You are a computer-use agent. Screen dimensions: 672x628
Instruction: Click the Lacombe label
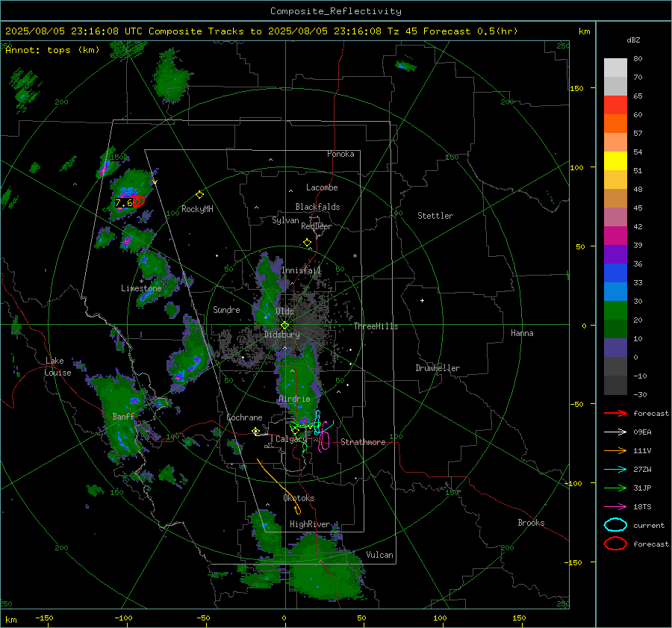pos(322,187)
